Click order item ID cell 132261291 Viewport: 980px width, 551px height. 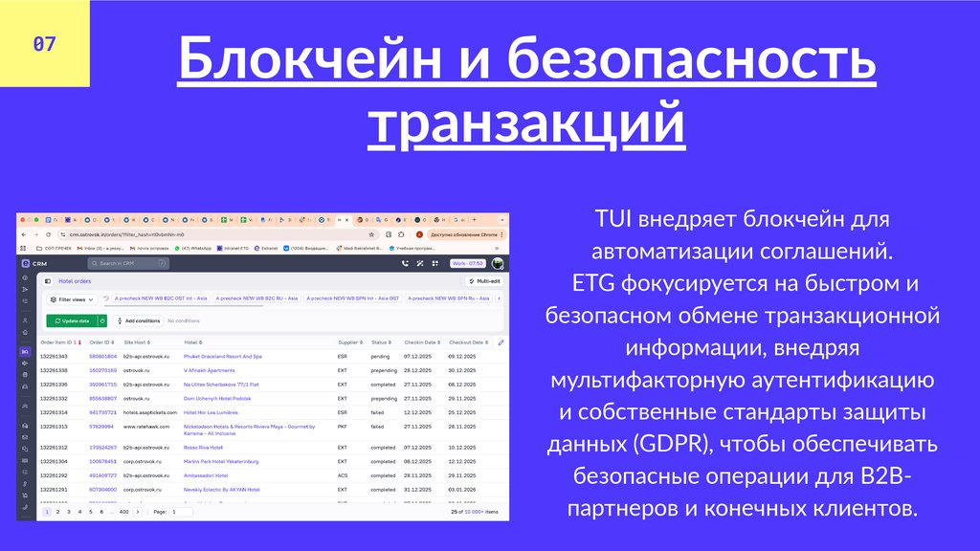pos(54,490)
